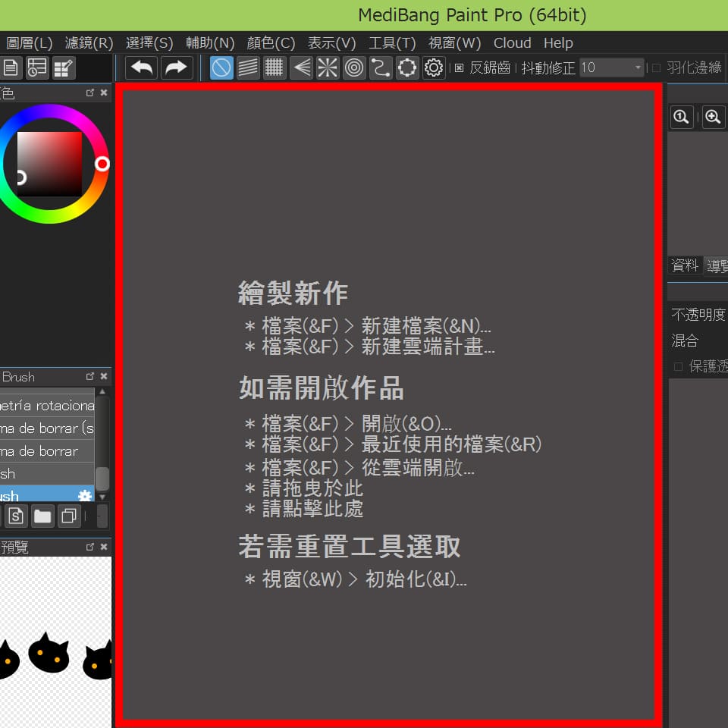Click the duplicate brush icon

tap(69, 516)
